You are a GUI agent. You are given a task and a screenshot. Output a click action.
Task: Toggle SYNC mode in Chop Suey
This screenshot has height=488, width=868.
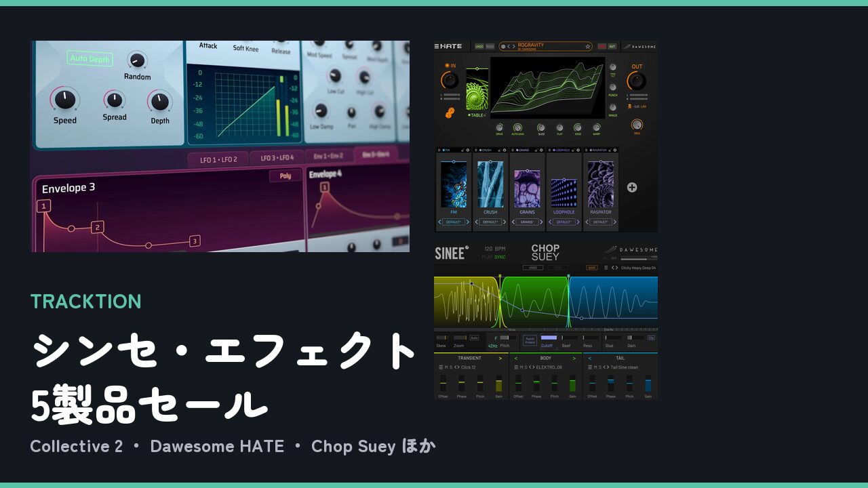500,258
